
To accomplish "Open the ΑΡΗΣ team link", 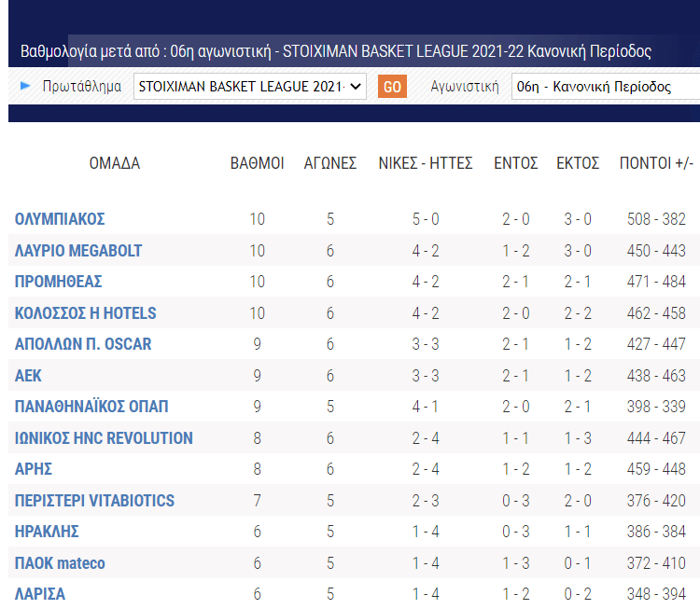I will (34, 469).
